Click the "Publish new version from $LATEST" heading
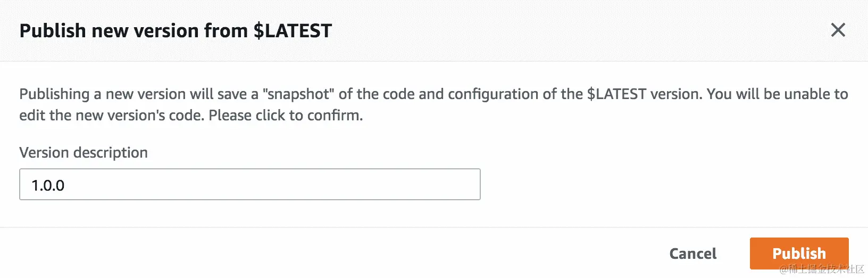This screenshot has height=278, width=868. pos(176,31)
